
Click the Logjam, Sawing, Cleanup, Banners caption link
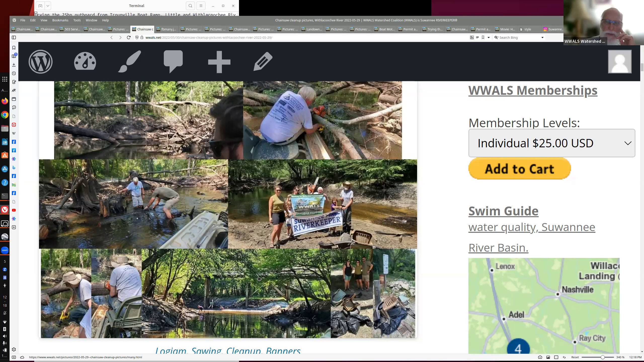[228, 350]
